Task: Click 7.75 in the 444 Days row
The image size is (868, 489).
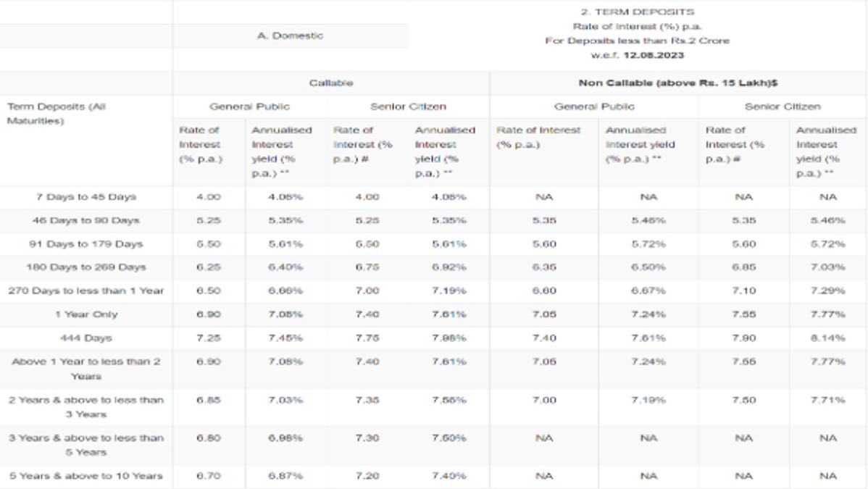Action: tap(367, 338)
